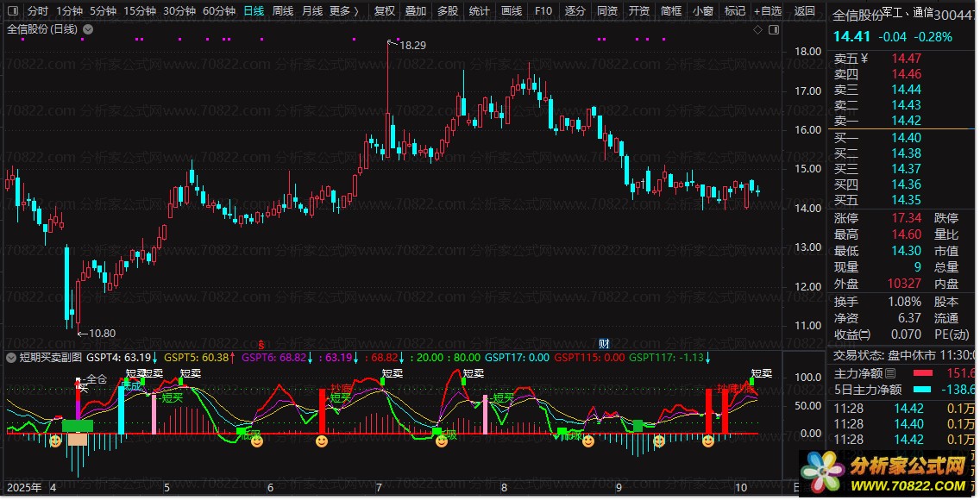
Task: Open the 统计 statistics tool
Action: (x=480, y=10)
